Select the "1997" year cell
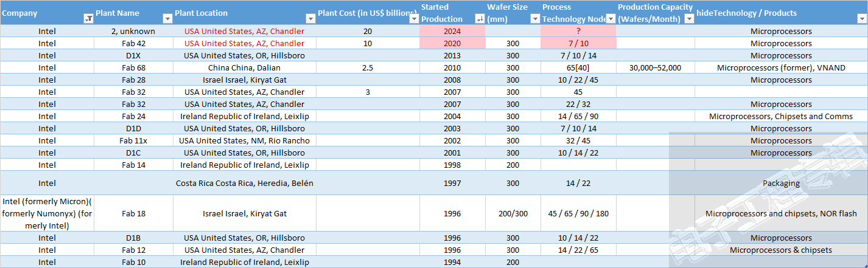Viewport: 868px width, 268px height. click(x=452, y=183)
